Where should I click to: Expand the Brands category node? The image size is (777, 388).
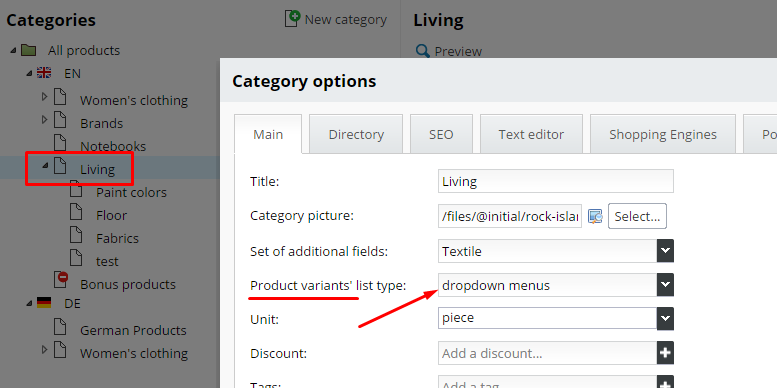pos(45,119)
